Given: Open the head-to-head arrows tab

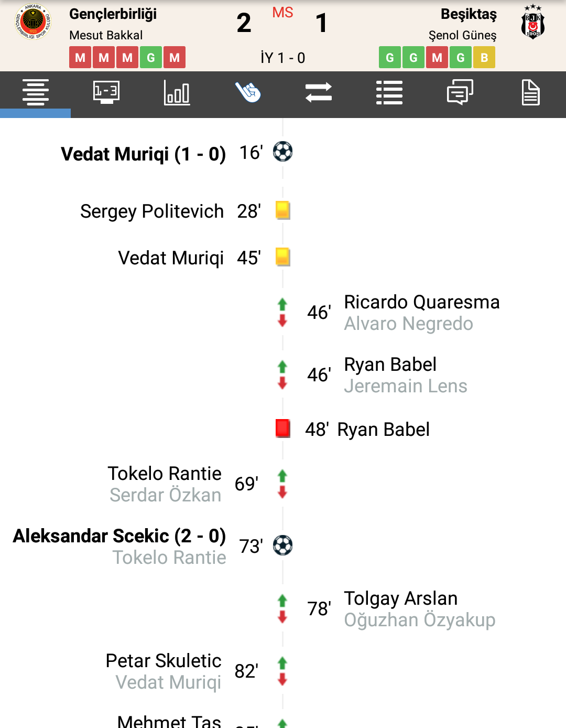Looking at the screenshot, I should point(319,93).
